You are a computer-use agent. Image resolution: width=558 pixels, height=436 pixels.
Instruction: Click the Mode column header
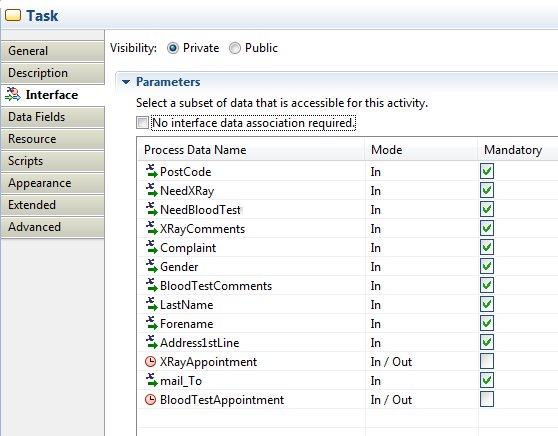421,150
